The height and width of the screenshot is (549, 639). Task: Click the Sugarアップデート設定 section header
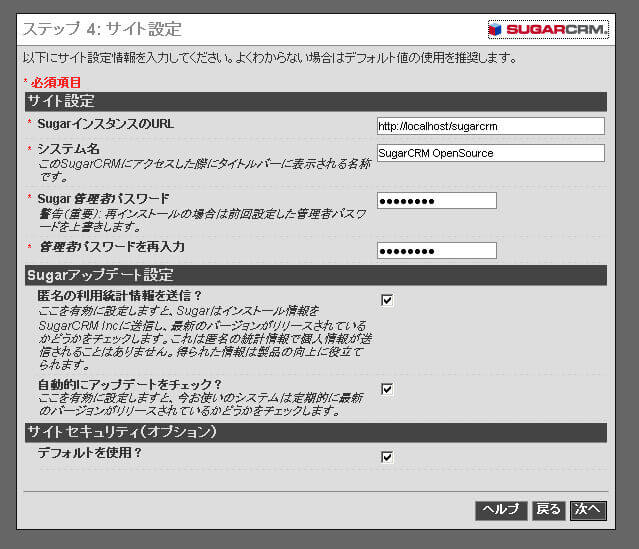pos(315,275)
